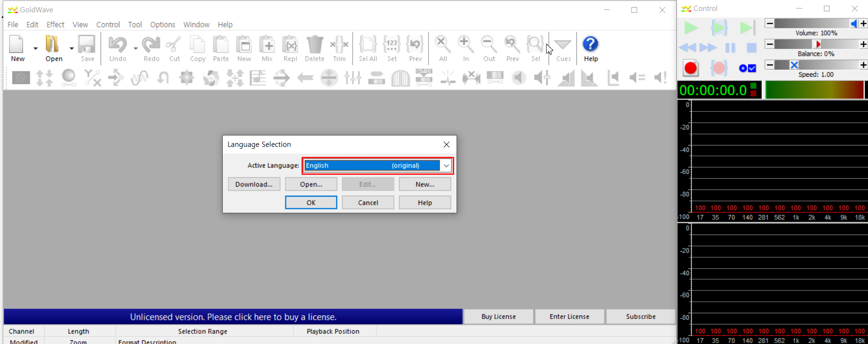The width and height of the screenshot is (868, 344).
Task: Click the Speed slider X handle
Action: point(794,65)
